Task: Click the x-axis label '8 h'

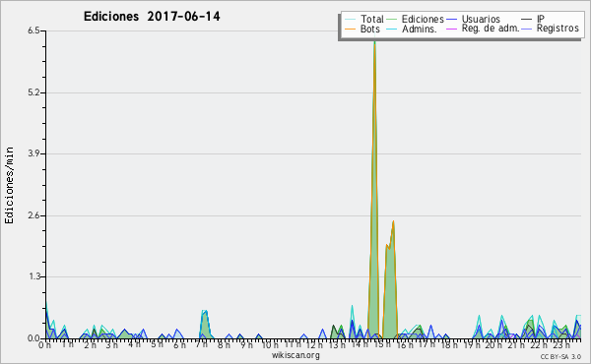Action: [224, 344]
